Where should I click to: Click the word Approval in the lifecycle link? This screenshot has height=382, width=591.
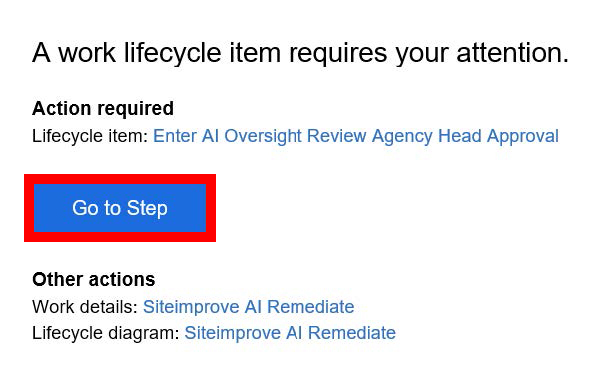point(523,137)
